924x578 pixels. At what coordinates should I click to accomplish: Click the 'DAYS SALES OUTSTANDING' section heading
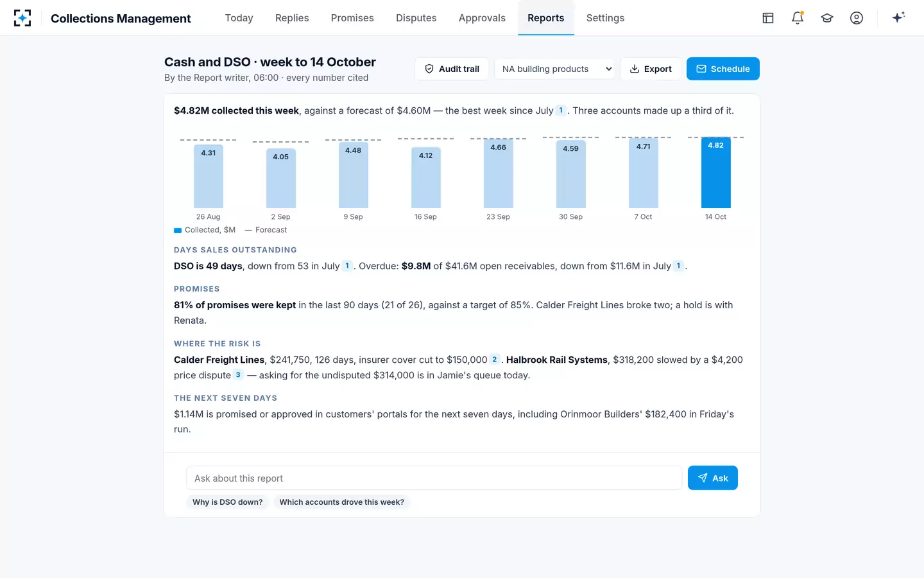pyautogui.click(x=235, y=250)
